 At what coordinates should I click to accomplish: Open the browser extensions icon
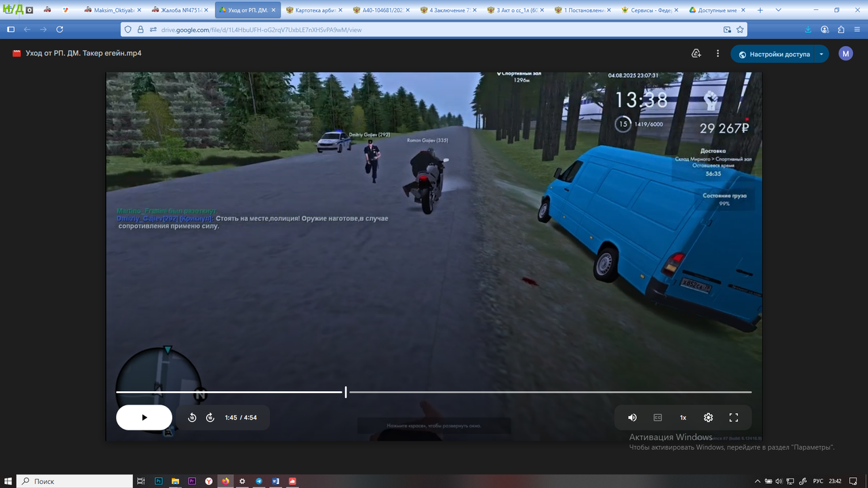(x=841, y=29)
